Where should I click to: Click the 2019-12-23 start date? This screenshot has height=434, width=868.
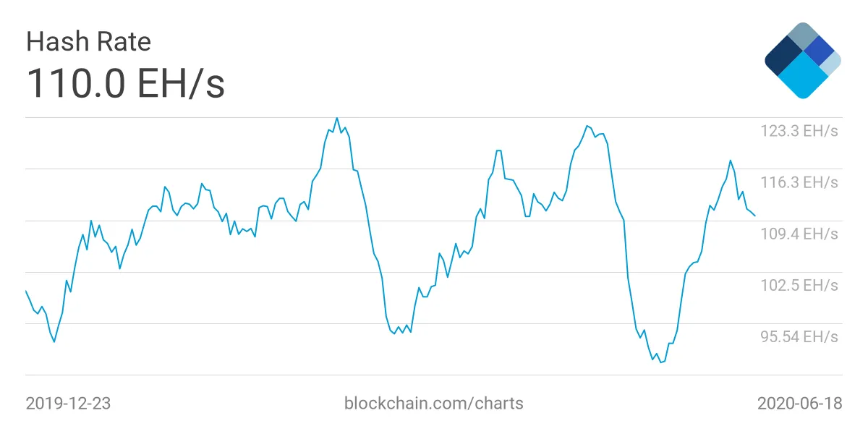pyautogui.click(x=68, y=403)
